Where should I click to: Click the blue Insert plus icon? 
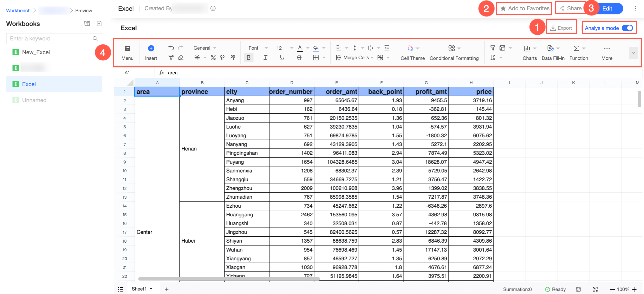click(x=151, y=48)
